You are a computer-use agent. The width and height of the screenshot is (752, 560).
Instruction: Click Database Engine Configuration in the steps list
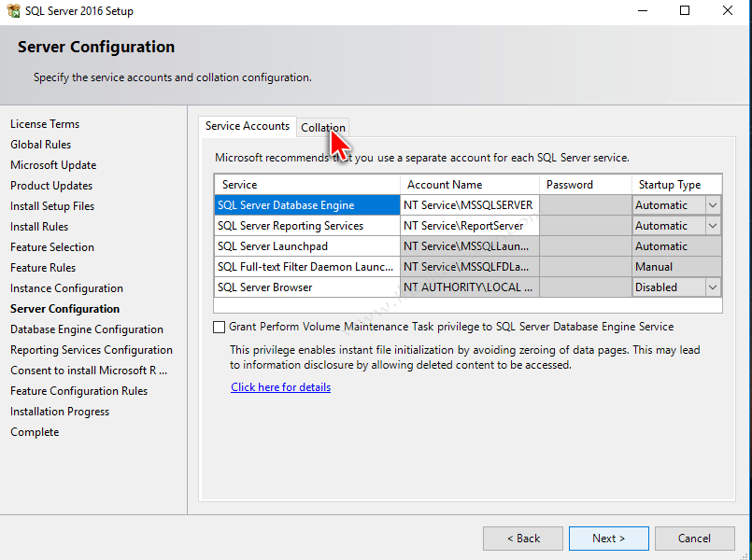point(87,330)
